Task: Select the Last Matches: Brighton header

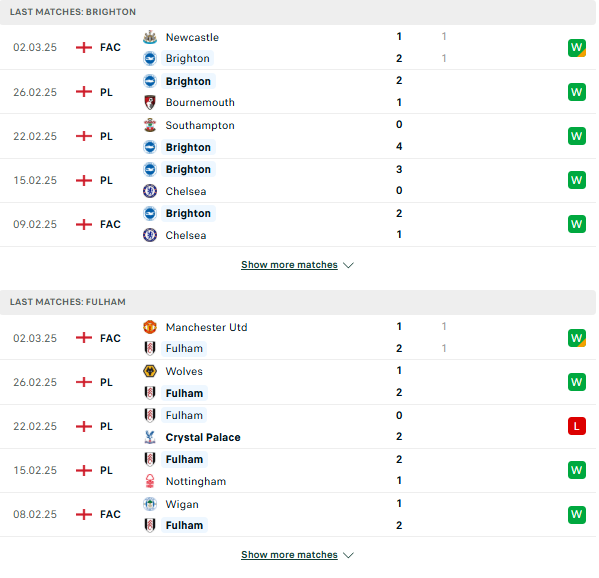Action: (298, 12)
